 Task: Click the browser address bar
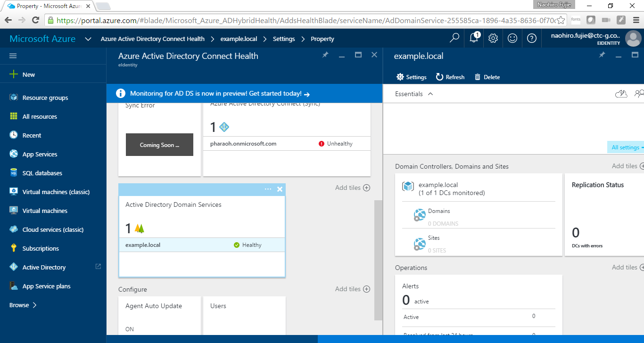pyautogui.click(x=305, y=20)
